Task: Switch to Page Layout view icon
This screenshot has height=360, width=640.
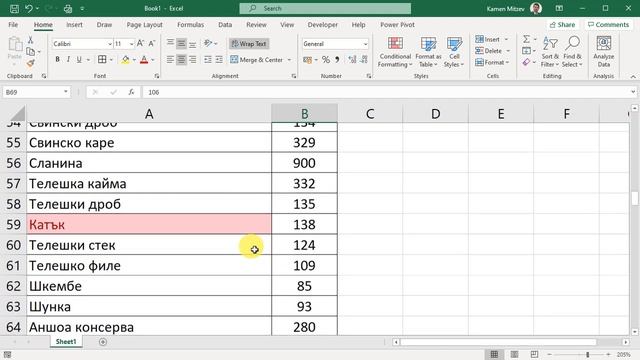Action: click(514, 354)
